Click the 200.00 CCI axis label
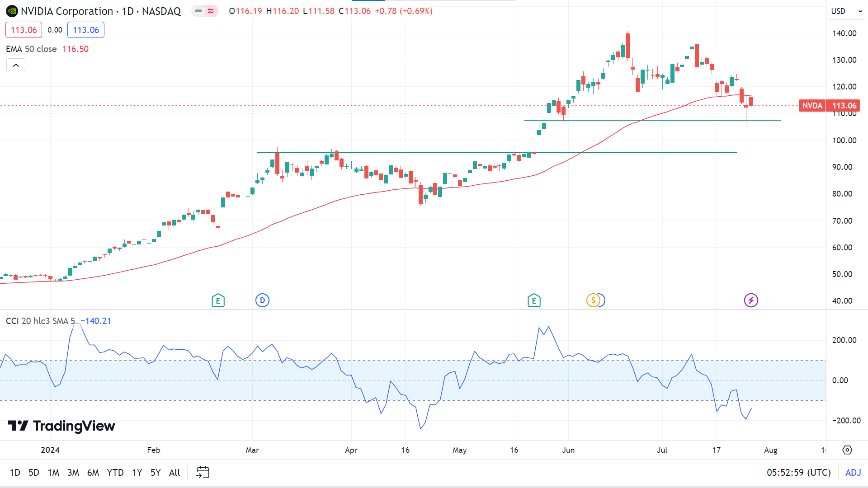Image resolution: width=868 pixels, height=488 pixels. tap(844, 340)
